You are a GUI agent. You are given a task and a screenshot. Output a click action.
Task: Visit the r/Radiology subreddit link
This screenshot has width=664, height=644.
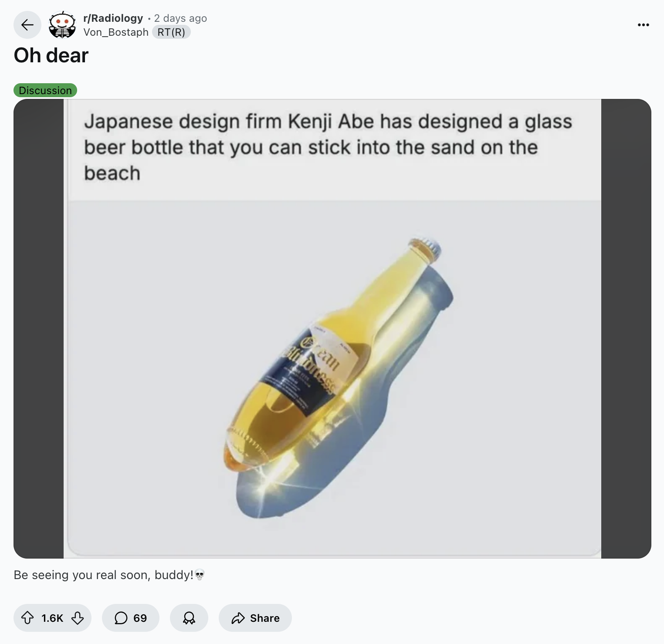coord(113,18)
